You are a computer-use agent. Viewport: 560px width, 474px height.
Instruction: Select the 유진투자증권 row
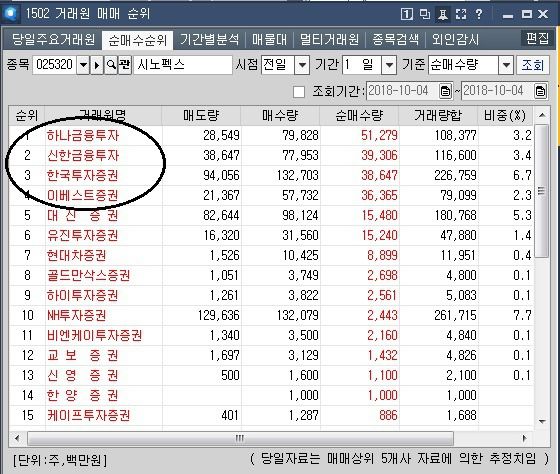point(271,235)
